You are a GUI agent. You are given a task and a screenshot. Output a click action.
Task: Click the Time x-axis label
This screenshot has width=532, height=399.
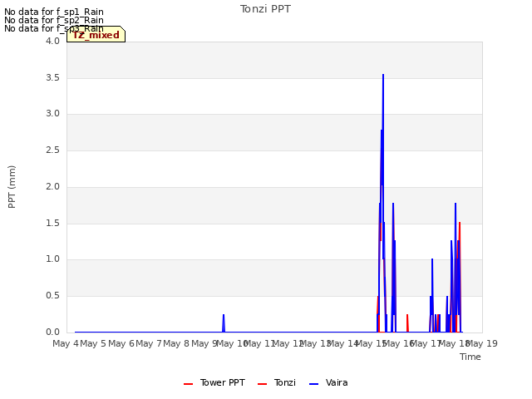click(x=470, y=357)
